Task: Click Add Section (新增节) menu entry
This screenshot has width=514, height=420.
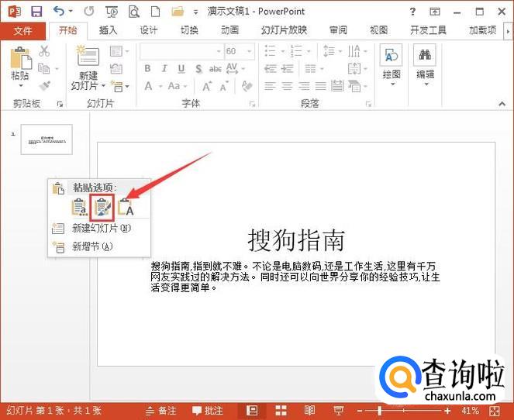Action: pos(91,246)
